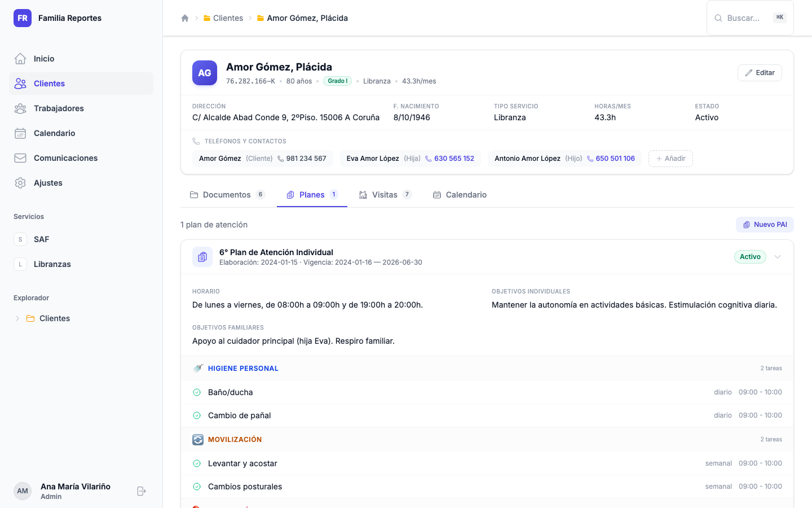Click the AG client avatar

205,73
